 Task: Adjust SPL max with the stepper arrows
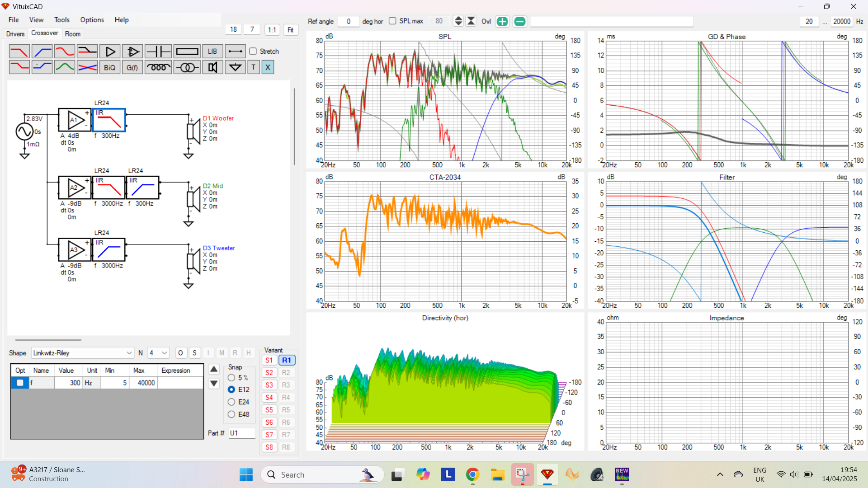click(458, 21)
